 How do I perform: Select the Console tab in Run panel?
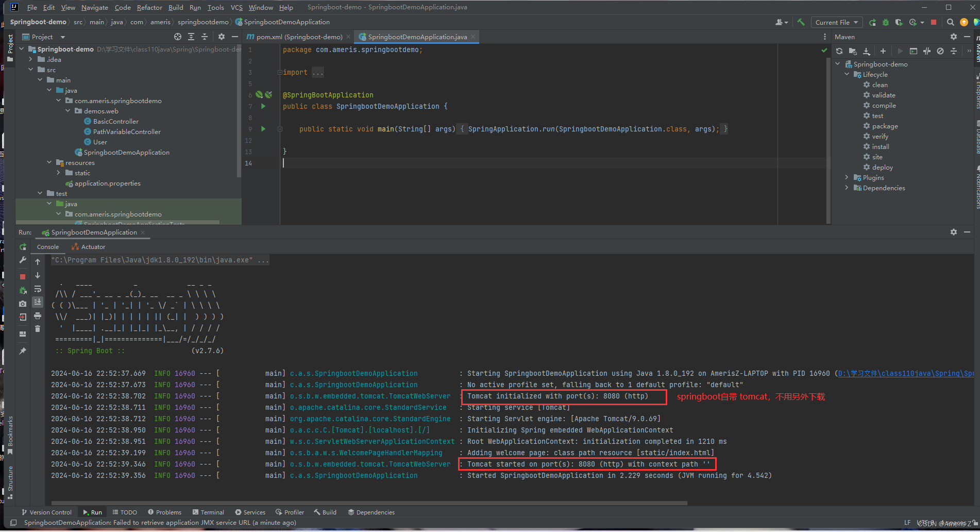click(48, 247)
